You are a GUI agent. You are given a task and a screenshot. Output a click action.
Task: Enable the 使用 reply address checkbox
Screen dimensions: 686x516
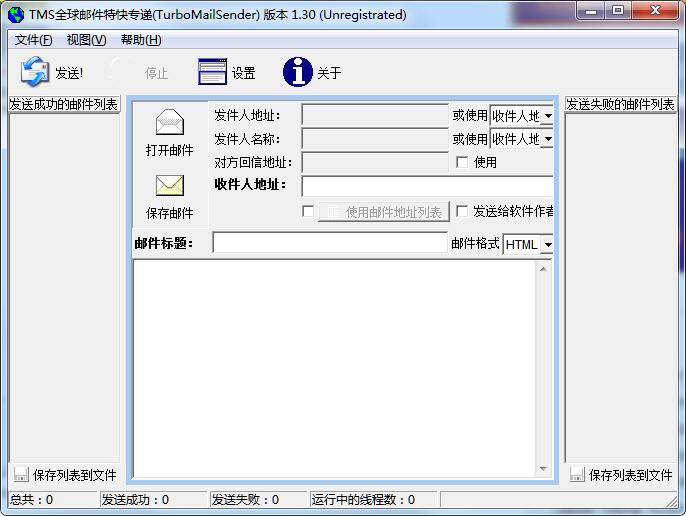click(462, 162)
